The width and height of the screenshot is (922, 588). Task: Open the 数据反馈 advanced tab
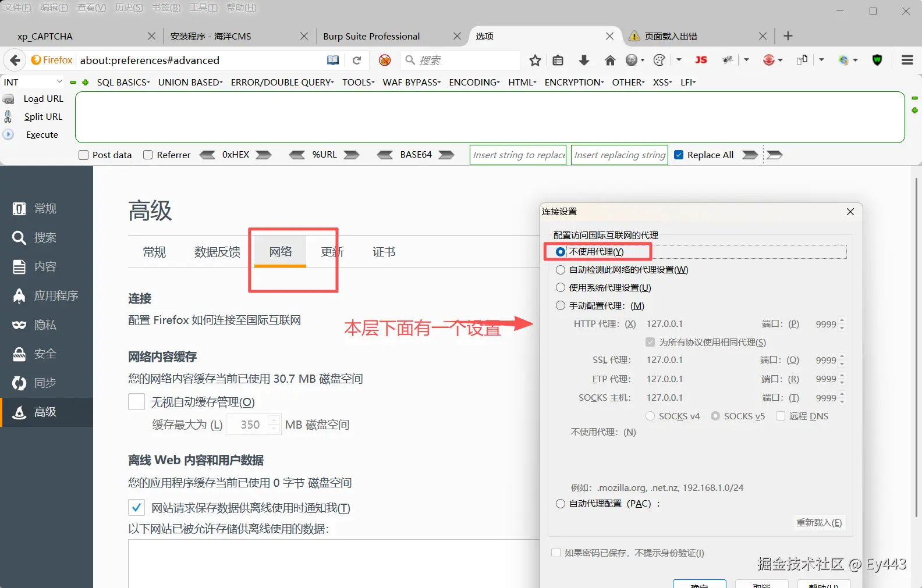click(x=218, y=252)
